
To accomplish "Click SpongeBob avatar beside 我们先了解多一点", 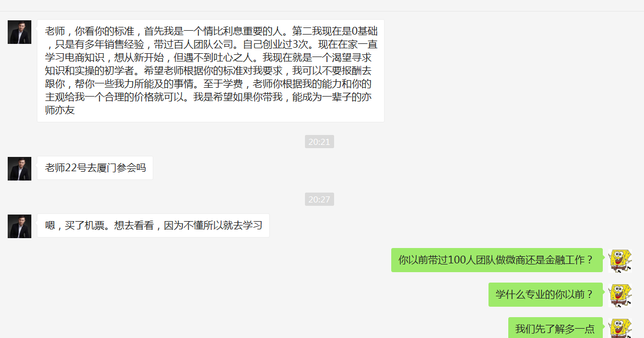I will pyautogui.click(x=620, y=328).
